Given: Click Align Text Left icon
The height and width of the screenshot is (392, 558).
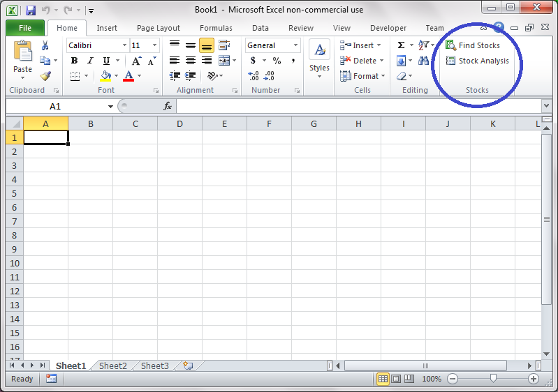Looking at the screenshot, I should click(x=175, y=61).
